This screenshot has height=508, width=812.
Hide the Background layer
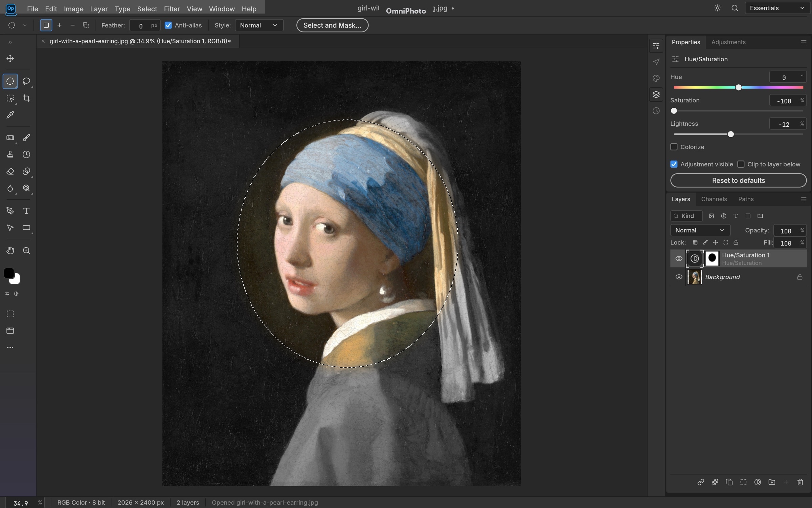tap(679, 277)
